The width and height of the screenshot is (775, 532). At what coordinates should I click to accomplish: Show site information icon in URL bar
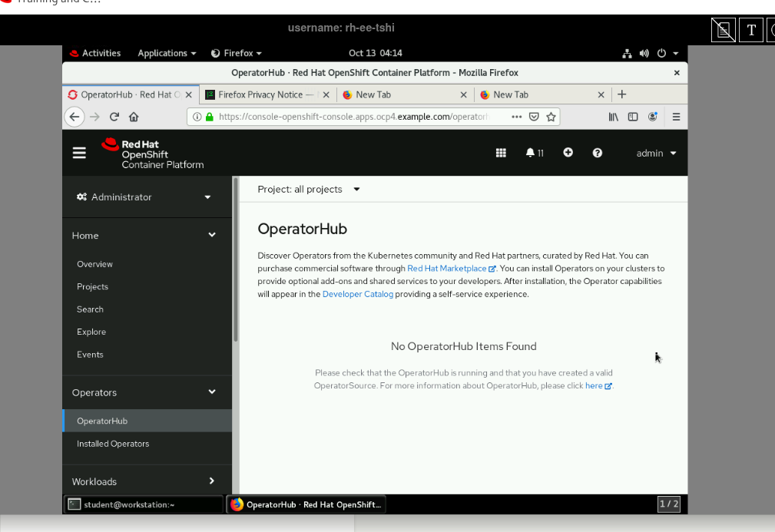(197, 117)
